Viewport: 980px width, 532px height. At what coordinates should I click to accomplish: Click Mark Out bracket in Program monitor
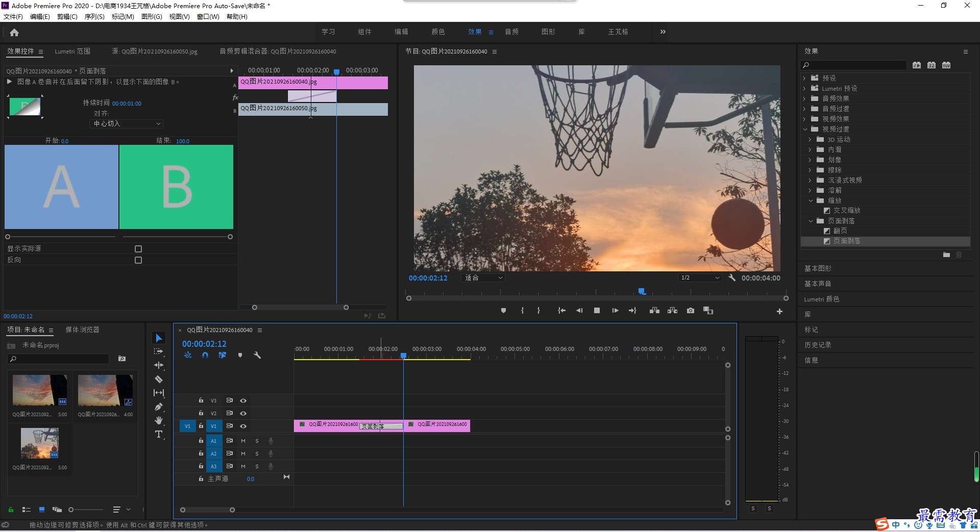(538, 311)
